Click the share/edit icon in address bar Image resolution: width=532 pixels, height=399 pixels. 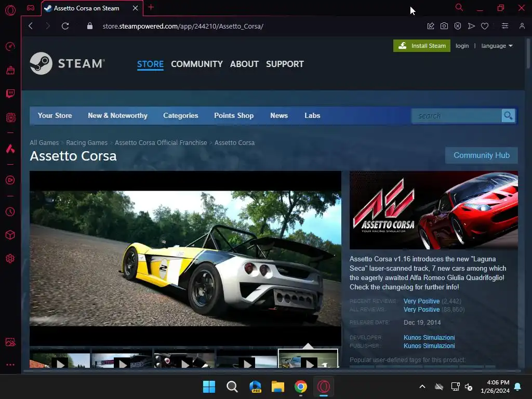tap(431, 26)
